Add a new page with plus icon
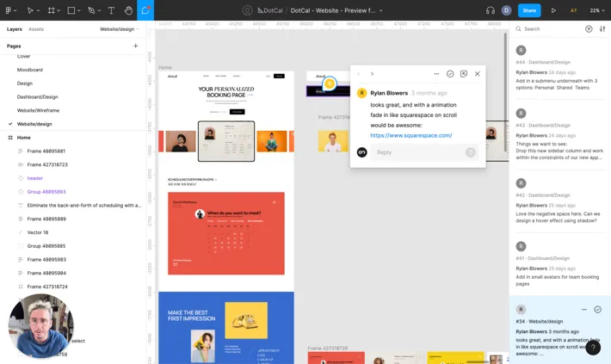Image resolution: width=611 pixels, height=364 pixels. pos(135,46)
